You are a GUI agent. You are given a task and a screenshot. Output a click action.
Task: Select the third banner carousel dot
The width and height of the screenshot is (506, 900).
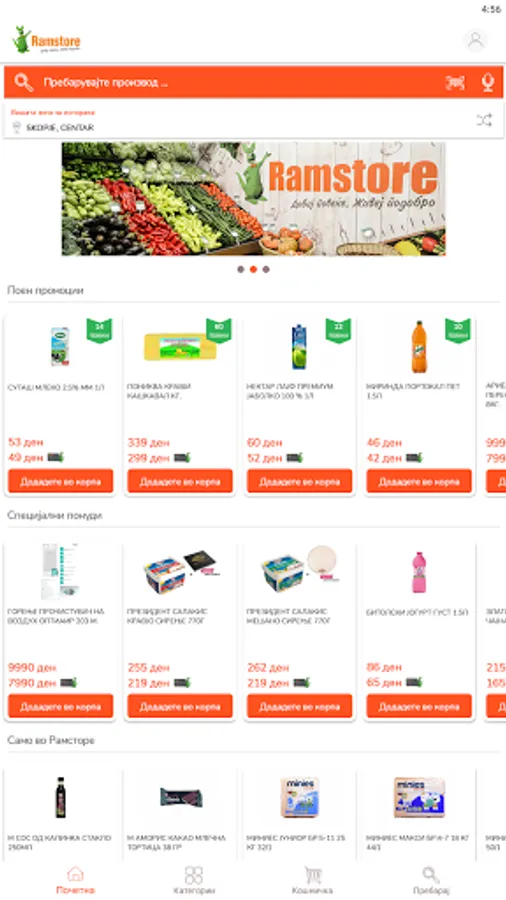(266, 269)
